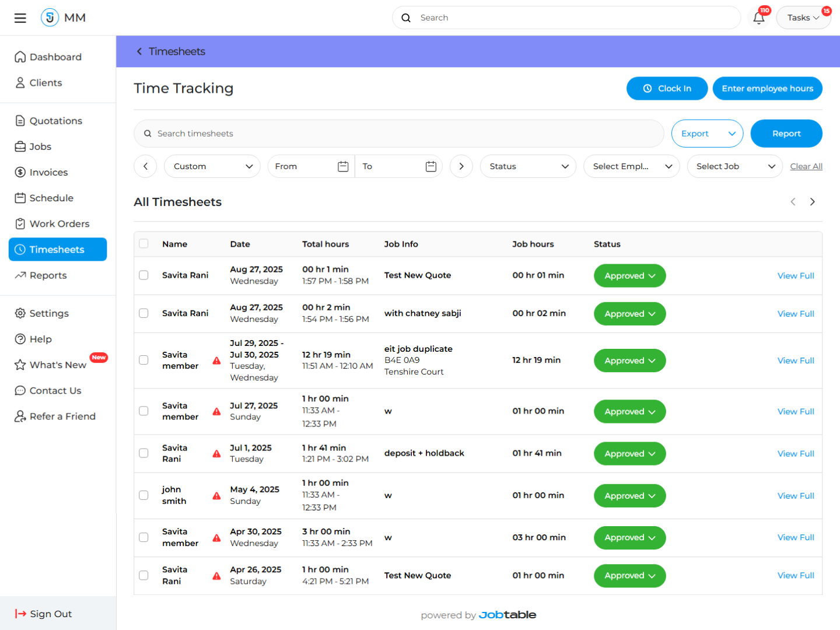Viewport: 840px width, 630px height.
Task: Click the Clear All filters link
Action: pos(806,166)
